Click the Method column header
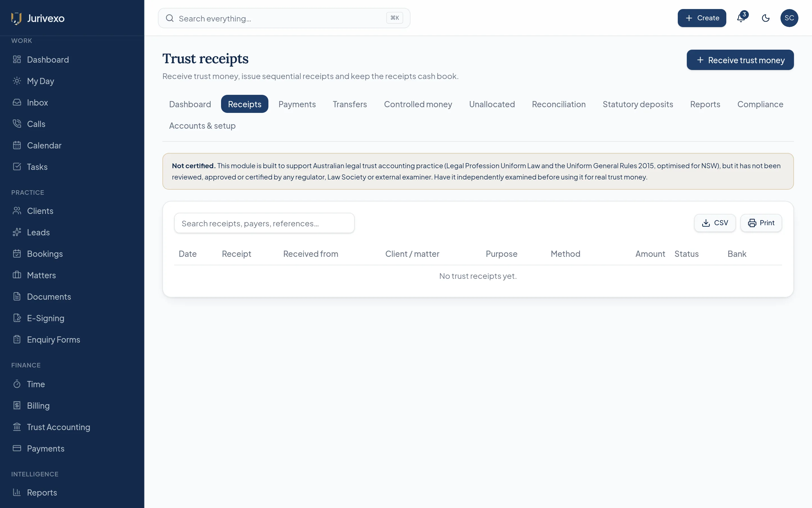Screen dimensions: 812x508 click(565, 254)
